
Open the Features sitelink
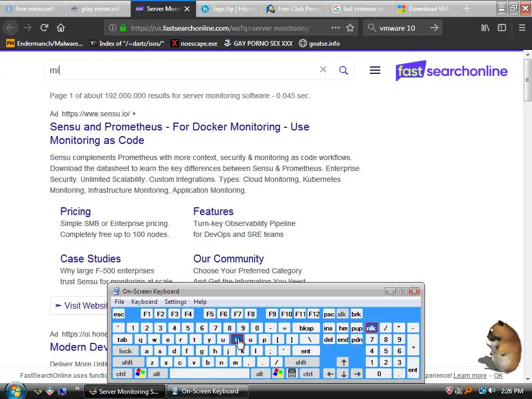coord(214,211)
